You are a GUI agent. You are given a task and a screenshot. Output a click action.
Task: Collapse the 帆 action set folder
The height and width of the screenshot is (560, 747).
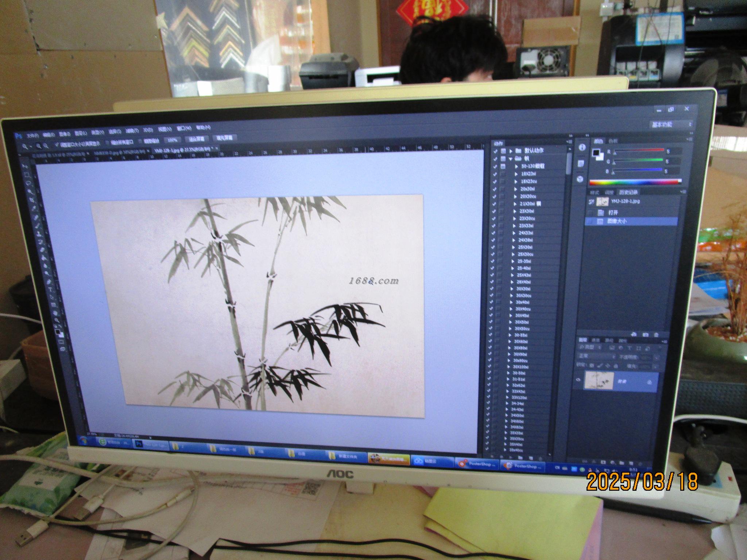coord(511,159)
